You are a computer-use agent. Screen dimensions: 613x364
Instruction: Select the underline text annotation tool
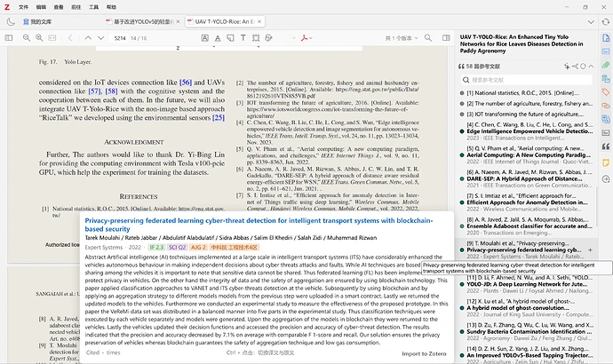[218, 38]
